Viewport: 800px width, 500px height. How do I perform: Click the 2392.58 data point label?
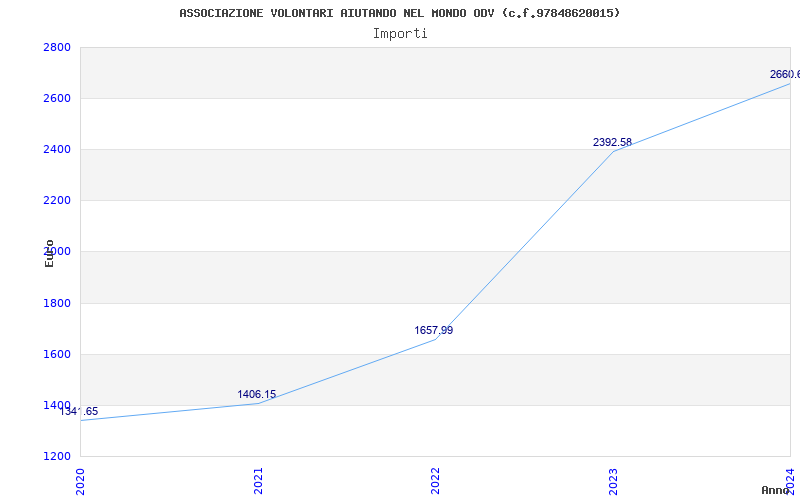tap(612, 142)
